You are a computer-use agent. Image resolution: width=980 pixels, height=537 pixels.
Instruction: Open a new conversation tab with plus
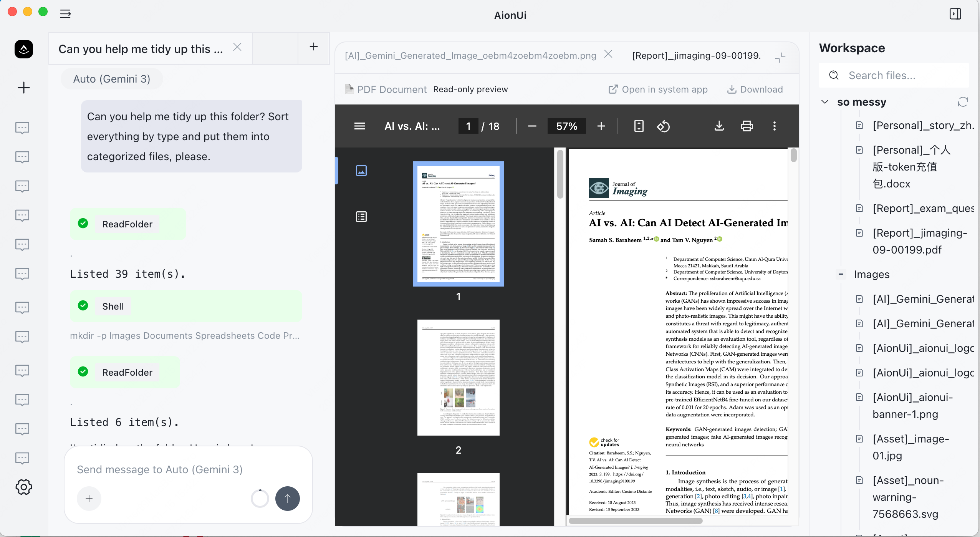point(313,47)
